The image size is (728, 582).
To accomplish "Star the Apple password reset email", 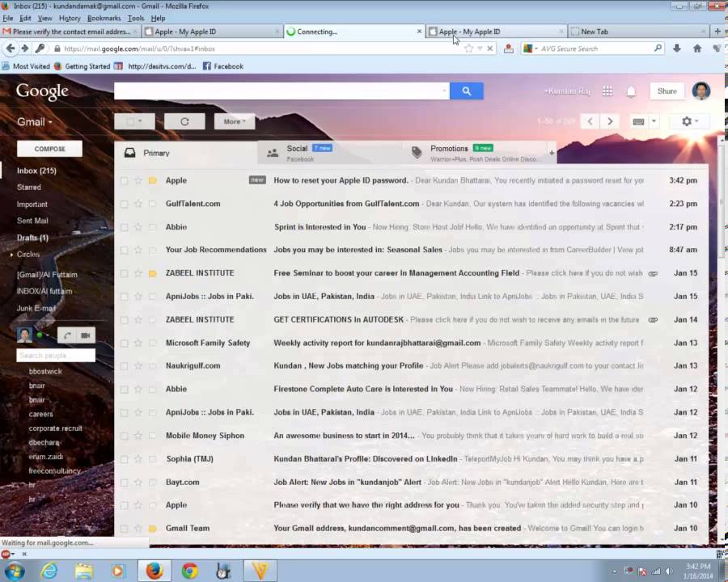I will tap(138, 180).
